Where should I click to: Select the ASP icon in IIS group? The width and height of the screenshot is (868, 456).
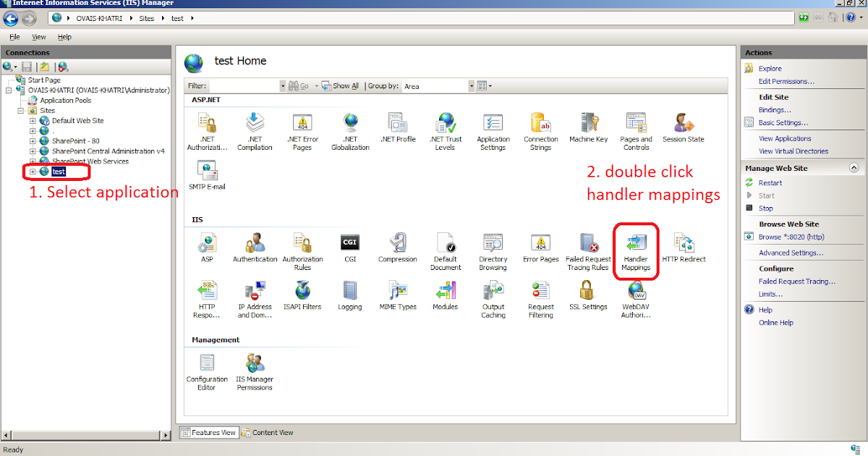coord(207,248)
